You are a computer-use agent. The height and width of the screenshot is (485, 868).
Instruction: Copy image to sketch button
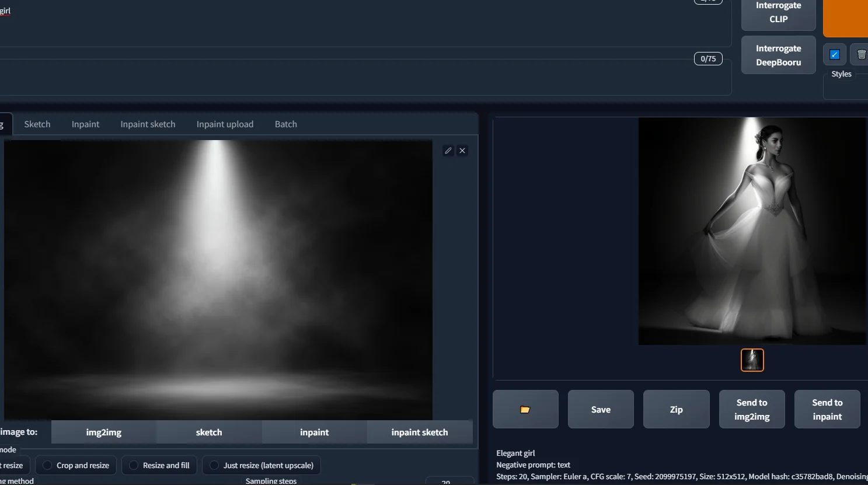209,432
